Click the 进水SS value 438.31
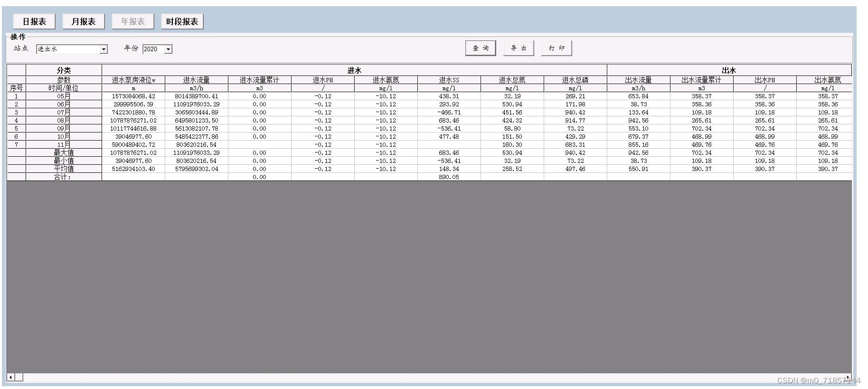 pos(449,96)
